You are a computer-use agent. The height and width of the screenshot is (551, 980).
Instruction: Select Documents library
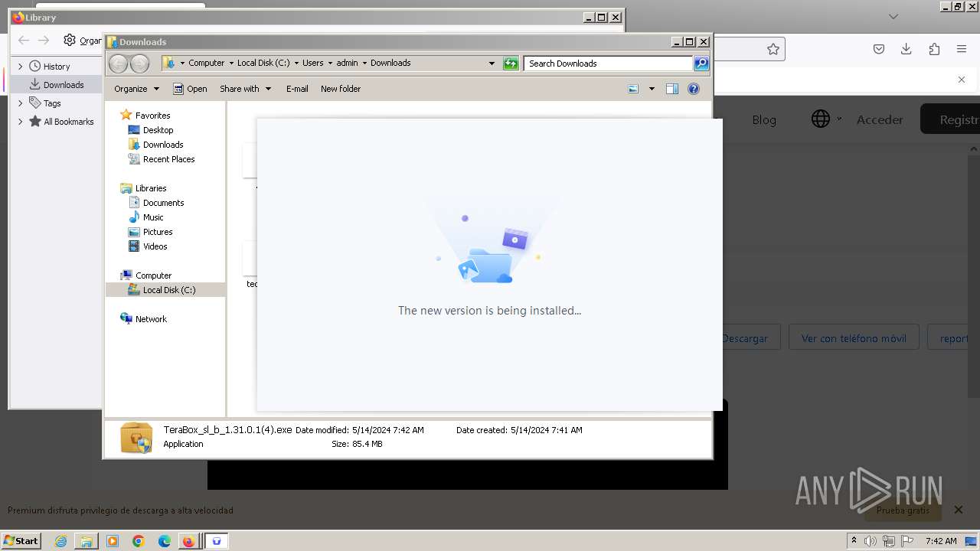tap(163, 203)
